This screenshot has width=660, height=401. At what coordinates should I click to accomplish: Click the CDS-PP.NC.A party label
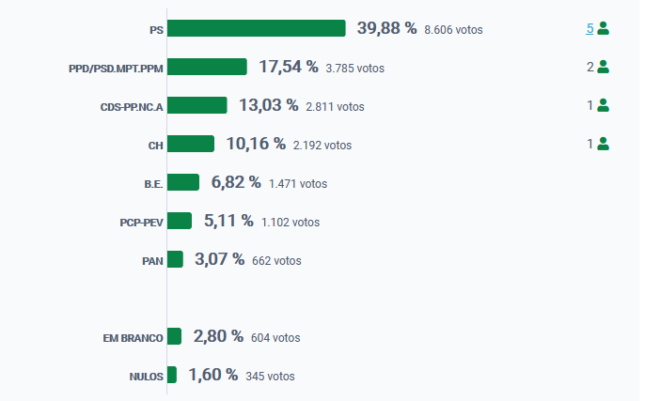pyautogui.click(x=132, y=107)
